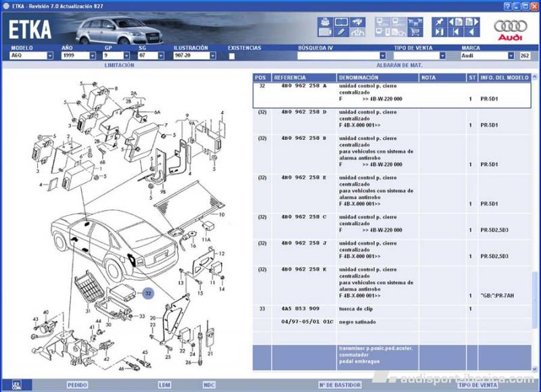Click the blank screen rectangle toolbar icon

point(342,22)
